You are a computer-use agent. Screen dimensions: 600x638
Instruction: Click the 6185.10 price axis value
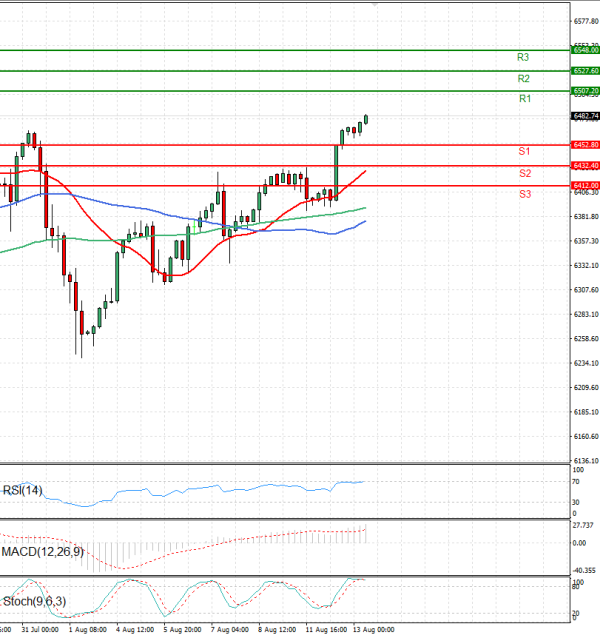586,412
